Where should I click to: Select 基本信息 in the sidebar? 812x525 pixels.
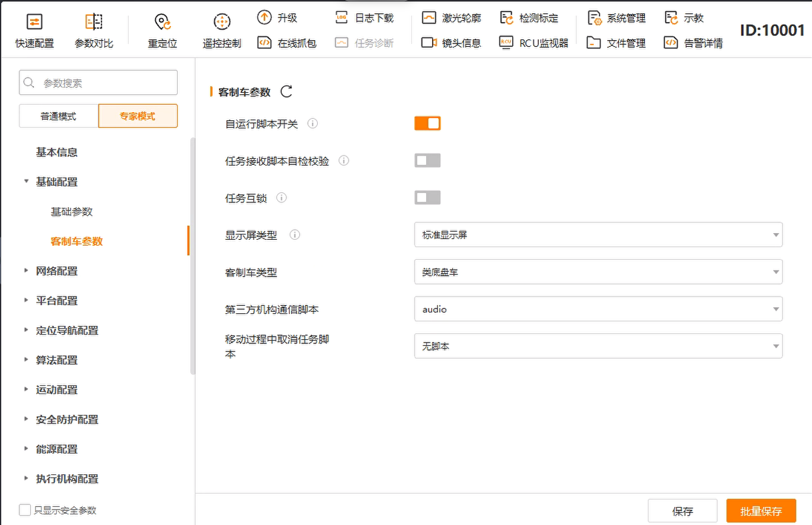[57, 152]
